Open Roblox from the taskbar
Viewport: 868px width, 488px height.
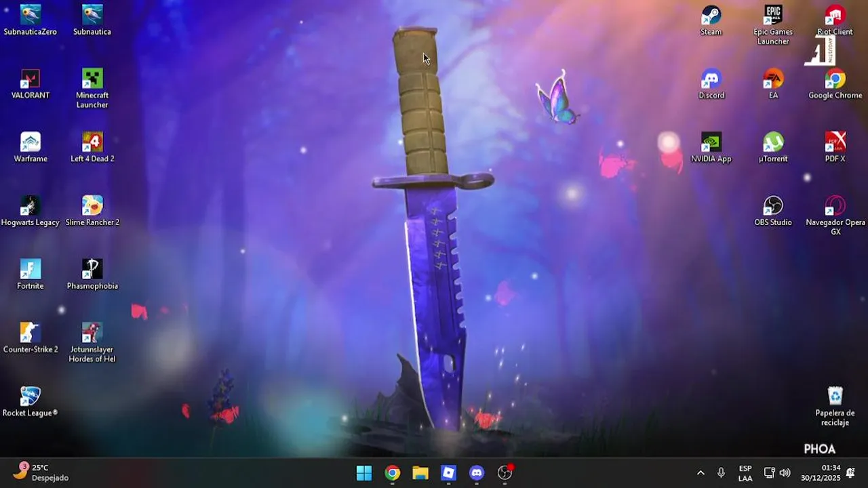[449, 472]
